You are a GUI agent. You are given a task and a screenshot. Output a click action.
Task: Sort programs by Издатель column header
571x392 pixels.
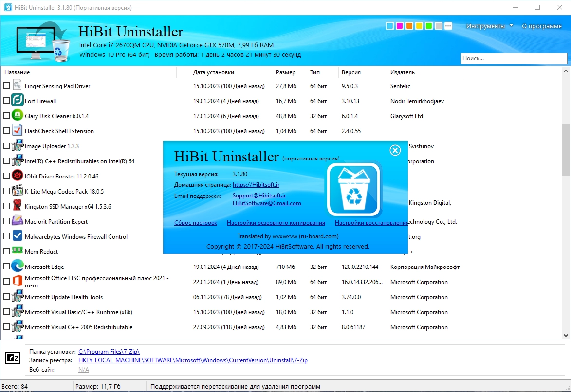[403, 72]
